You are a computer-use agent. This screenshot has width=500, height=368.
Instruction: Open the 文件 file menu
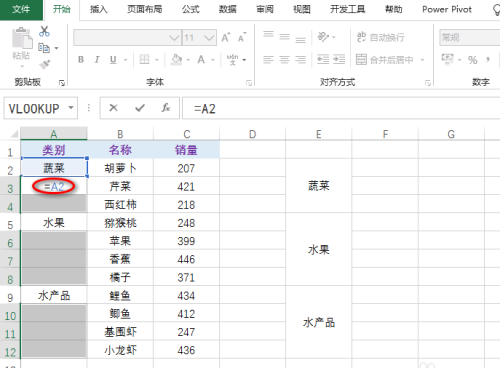pos(21,9)
